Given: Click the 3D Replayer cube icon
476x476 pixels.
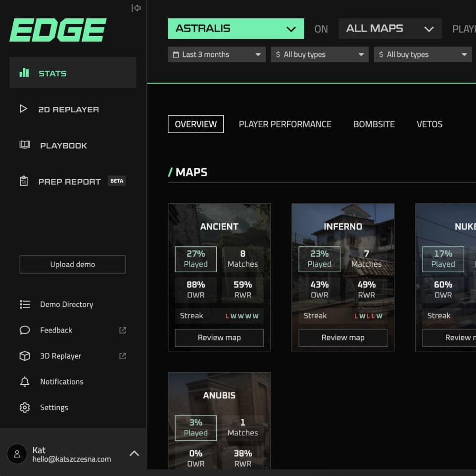Looking at the screenshot, I should [x=25, y=356].
